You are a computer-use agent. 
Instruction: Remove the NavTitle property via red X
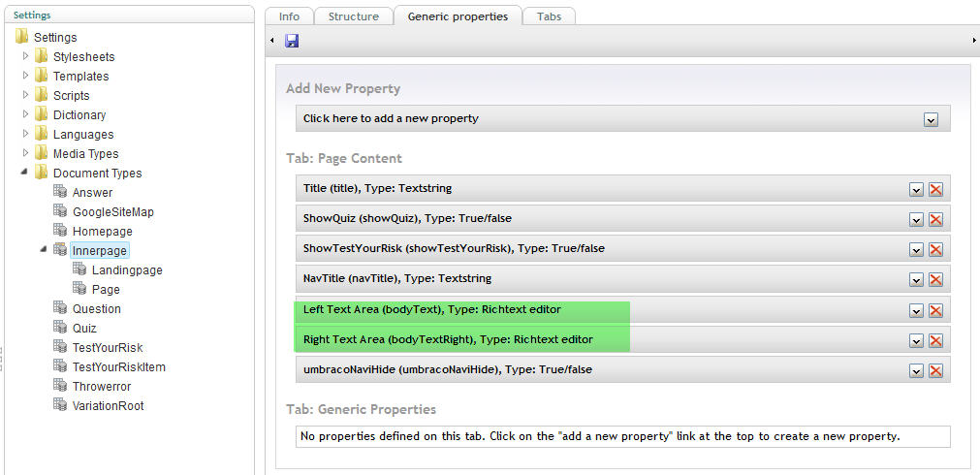click(x=935, y=280)
